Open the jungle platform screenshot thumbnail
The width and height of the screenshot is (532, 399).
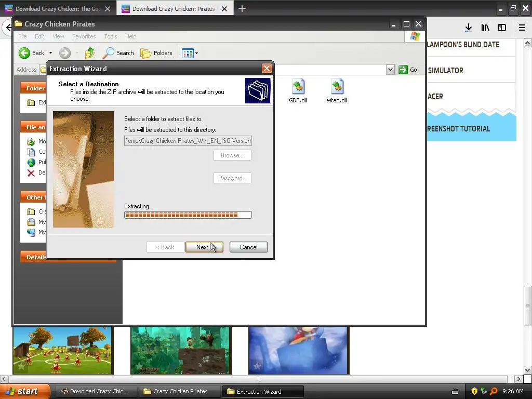point(181,351)
